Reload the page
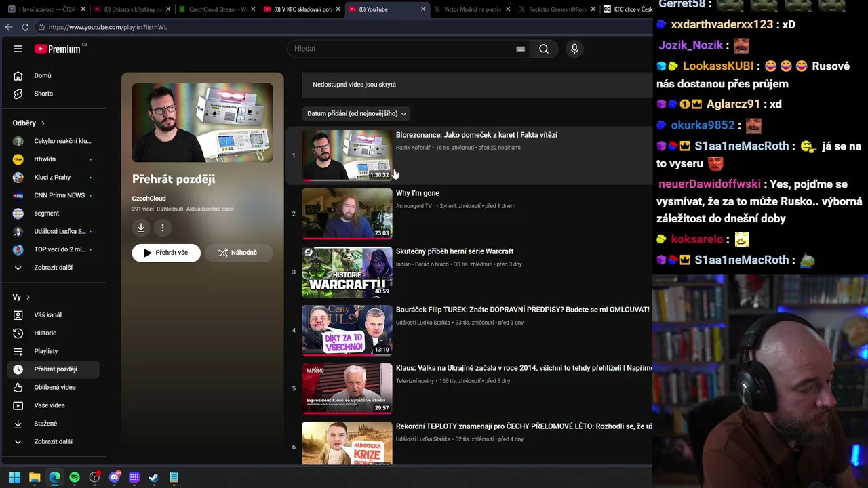This screenshot has height=488, width=868. tap(25, 27)
